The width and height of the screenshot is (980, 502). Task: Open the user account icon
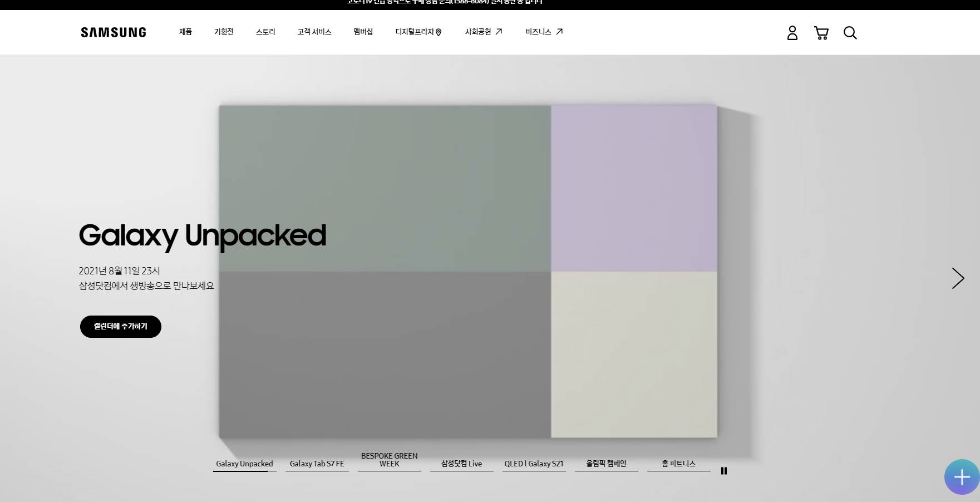(792, 33)
